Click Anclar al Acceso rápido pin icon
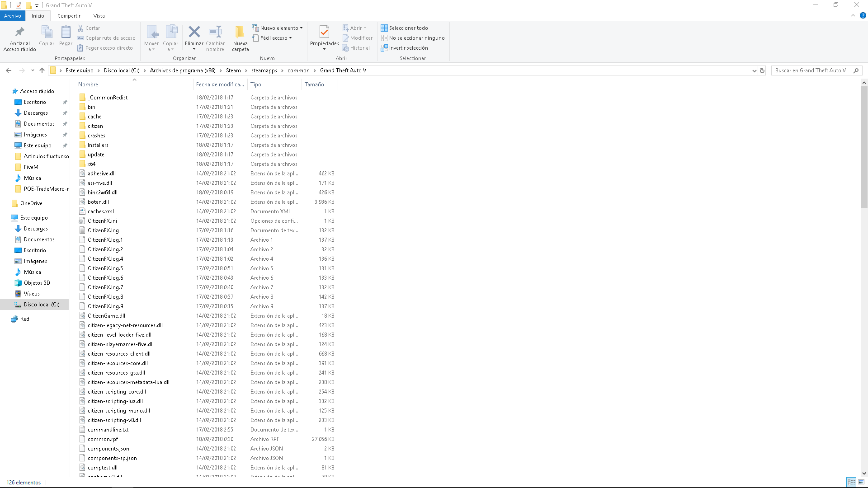The height and width of the screenshot is (488, 868). (19, 32)
